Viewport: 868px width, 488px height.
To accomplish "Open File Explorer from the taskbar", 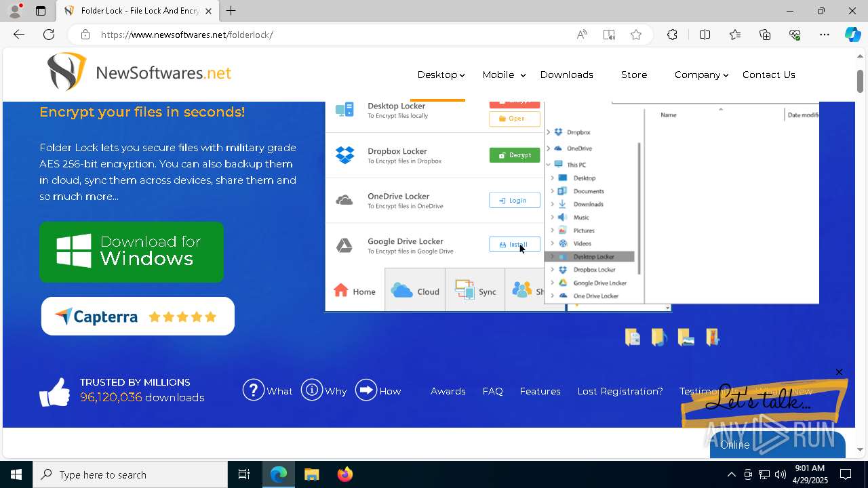I will [312, 474].
